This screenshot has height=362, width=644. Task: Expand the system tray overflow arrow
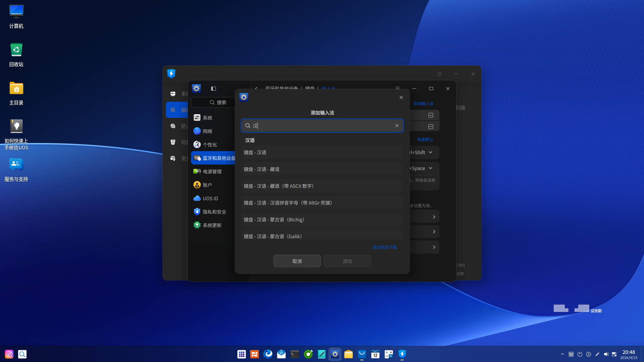(x=562, y=354)
